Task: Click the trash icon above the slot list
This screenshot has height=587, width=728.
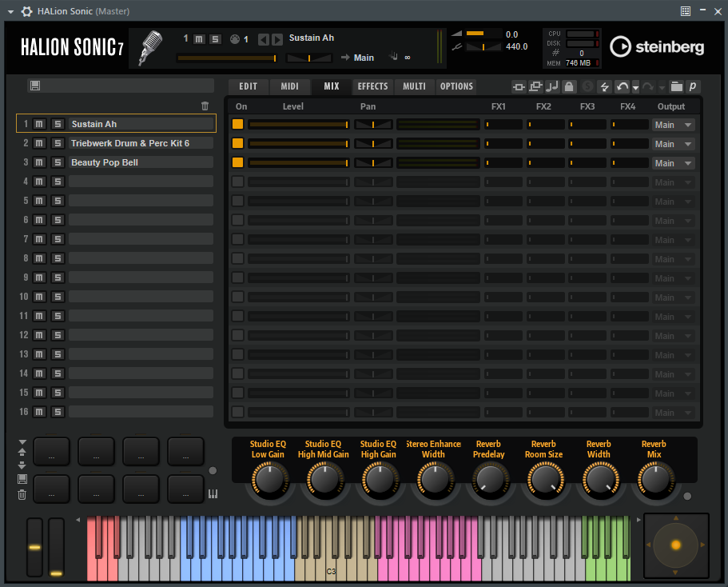Action: point(205,106)
